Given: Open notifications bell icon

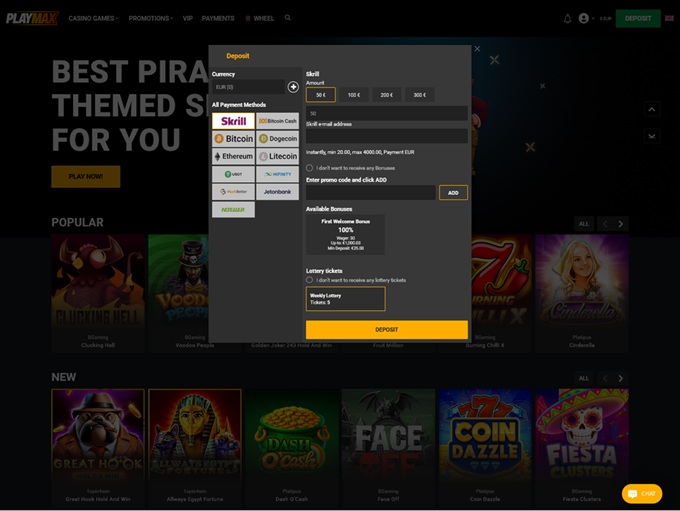Looking at the screenshot, I should coord(568,18).
